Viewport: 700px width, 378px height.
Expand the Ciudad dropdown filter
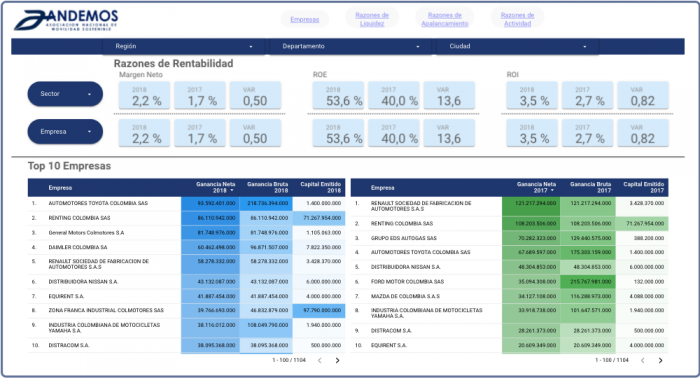coord(518,46)
